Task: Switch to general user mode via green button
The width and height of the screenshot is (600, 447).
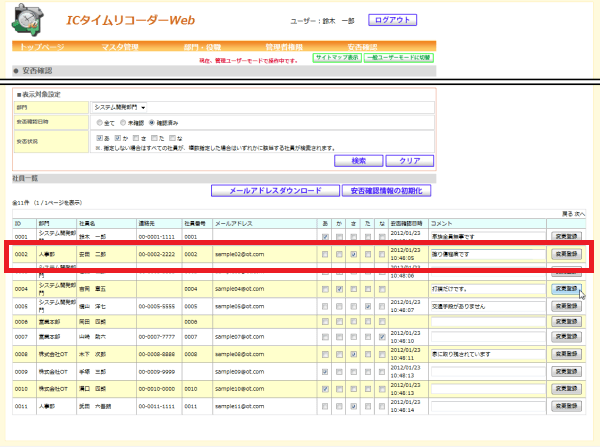Action: click(x=399, y=58)
